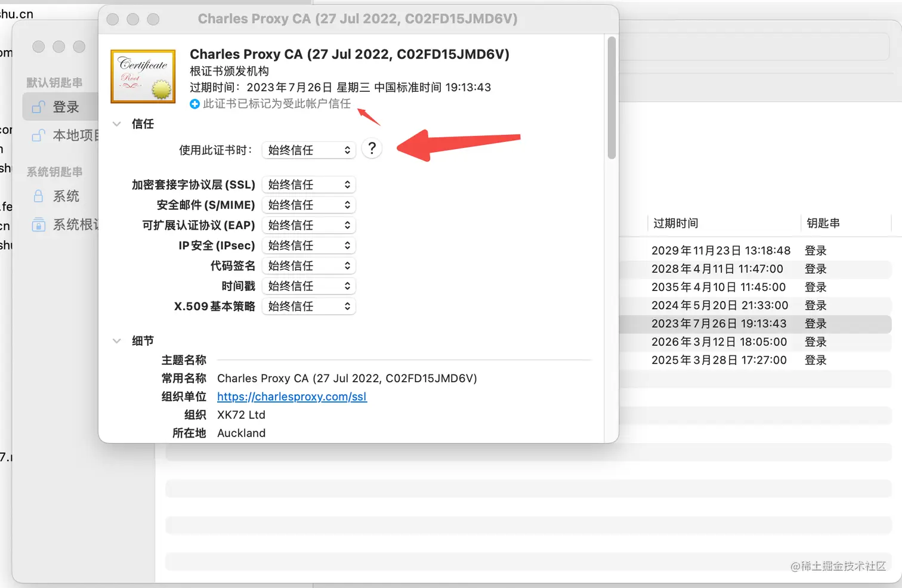This screenshot has width=902, height=588.
Task: Click the question mark help button
Action: [372, 148]
